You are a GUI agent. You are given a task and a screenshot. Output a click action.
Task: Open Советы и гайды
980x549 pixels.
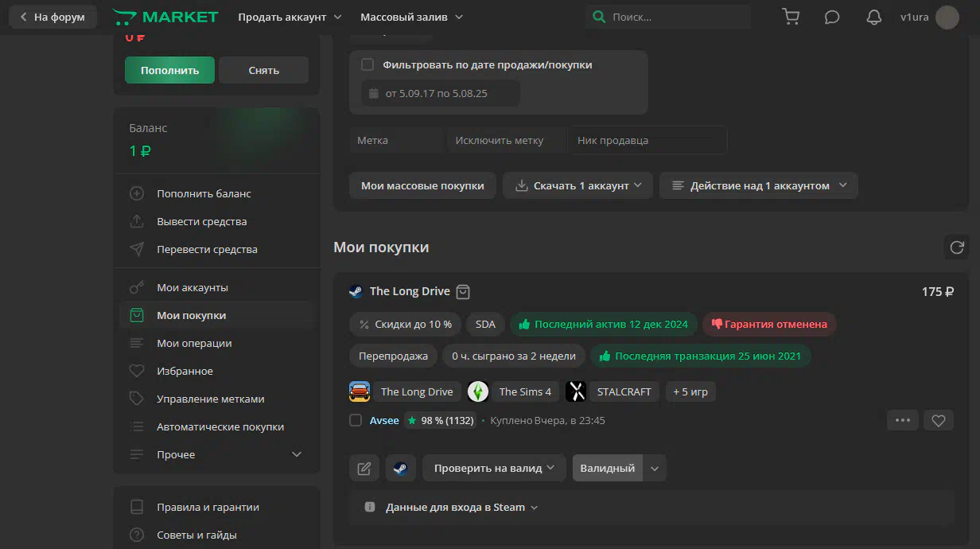[x=216, y=535]
